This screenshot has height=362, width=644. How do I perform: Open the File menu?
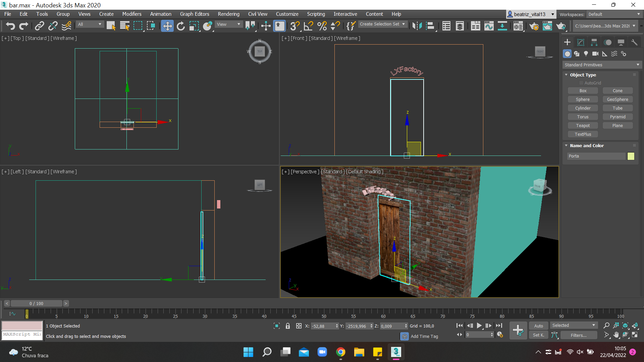[x=8, y=14]
